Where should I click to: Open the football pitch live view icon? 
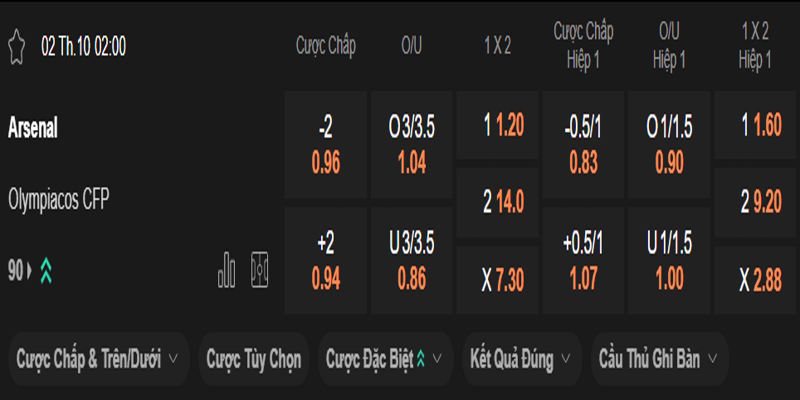260,269
